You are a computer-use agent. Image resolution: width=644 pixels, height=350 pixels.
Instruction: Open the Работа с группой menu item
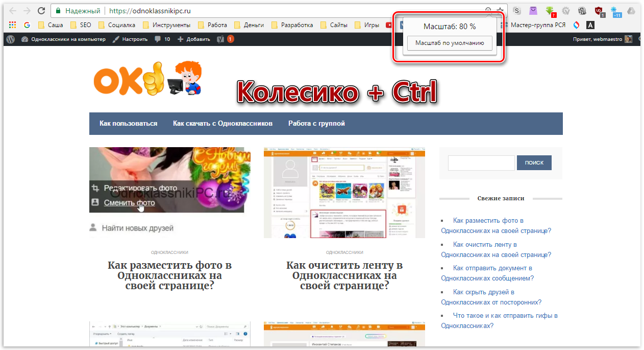(x=316, y=124)
